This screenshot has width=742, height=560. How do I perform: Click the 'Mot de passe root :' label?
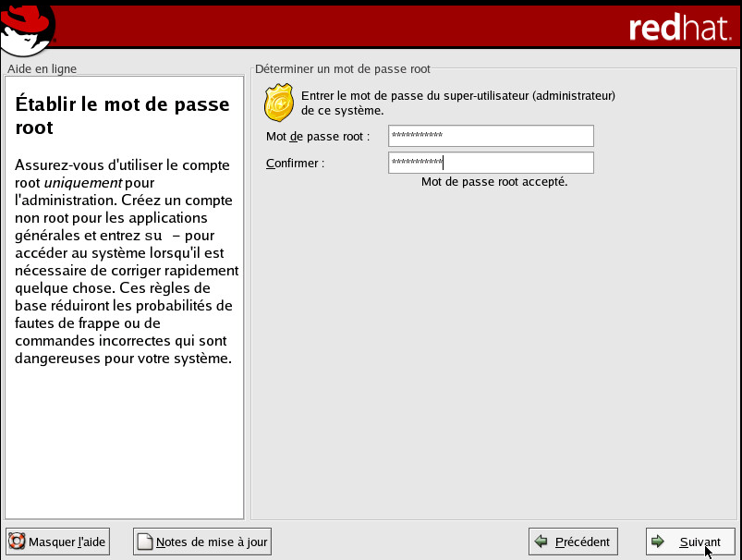pos(318,137)
